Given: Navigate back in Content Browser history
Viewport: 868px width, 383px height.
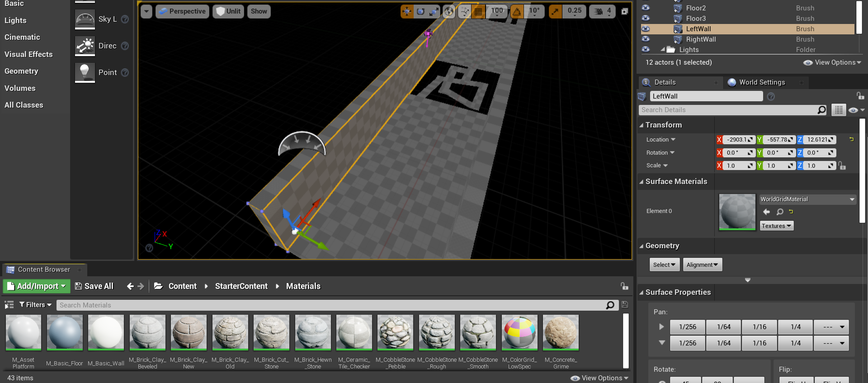Looking at the screenshot, I should (x=130, y=286).
